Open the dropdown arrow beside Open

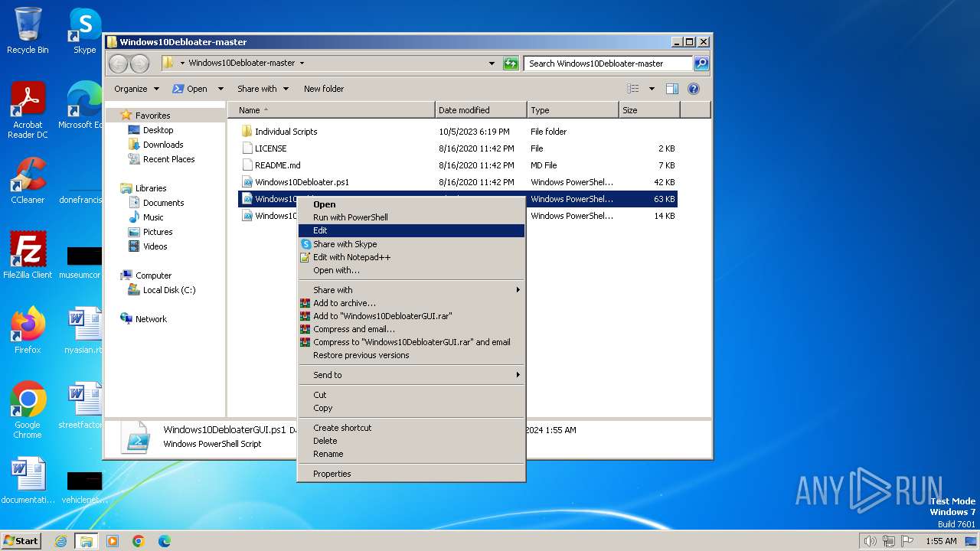coord(220,89)
